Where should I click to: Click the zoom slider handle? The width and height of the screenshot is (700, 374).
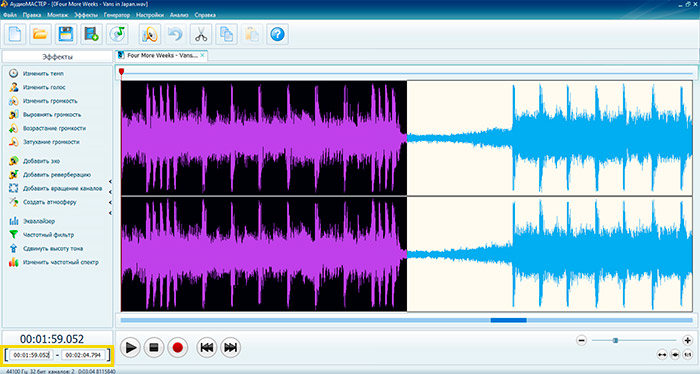point(615,341)
